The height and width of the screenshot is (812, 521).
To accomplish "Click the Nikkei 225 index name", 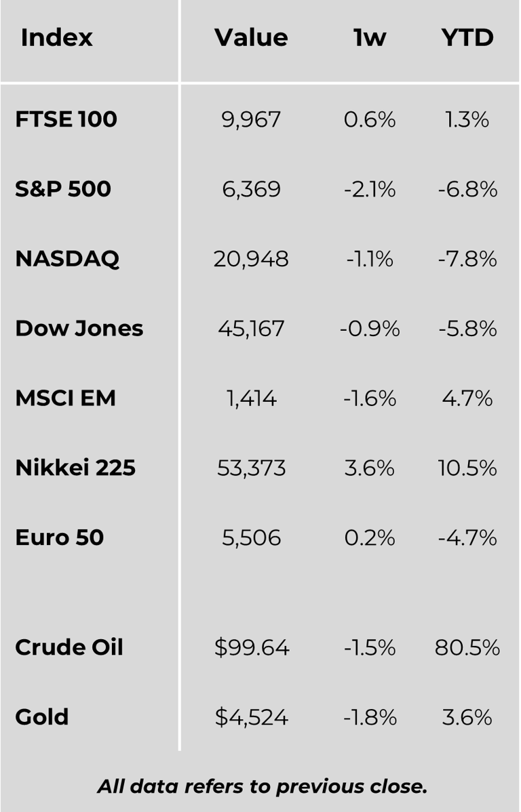I will click(x=75, y=468).
